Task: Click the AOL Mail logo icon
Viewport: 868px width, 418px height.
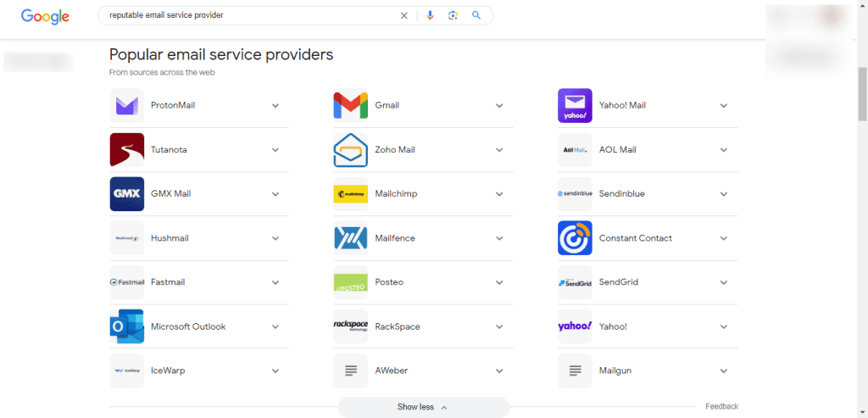Action: point(575,149)
